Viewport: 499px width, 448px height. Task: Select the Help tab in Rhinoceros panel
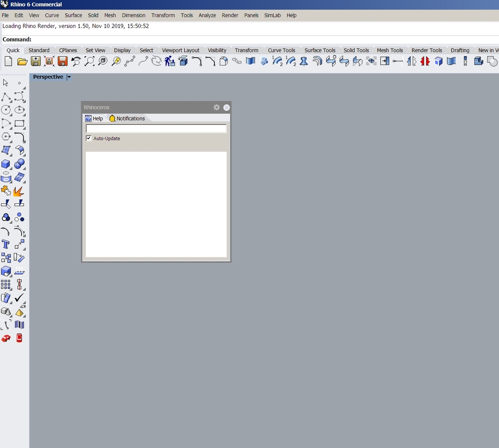[94, 118]
